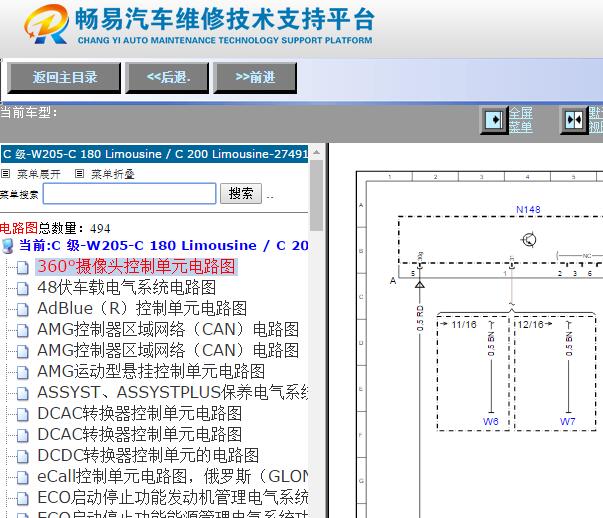Click document icon of 360°摄像头控制单元电路图

(23, 267)
